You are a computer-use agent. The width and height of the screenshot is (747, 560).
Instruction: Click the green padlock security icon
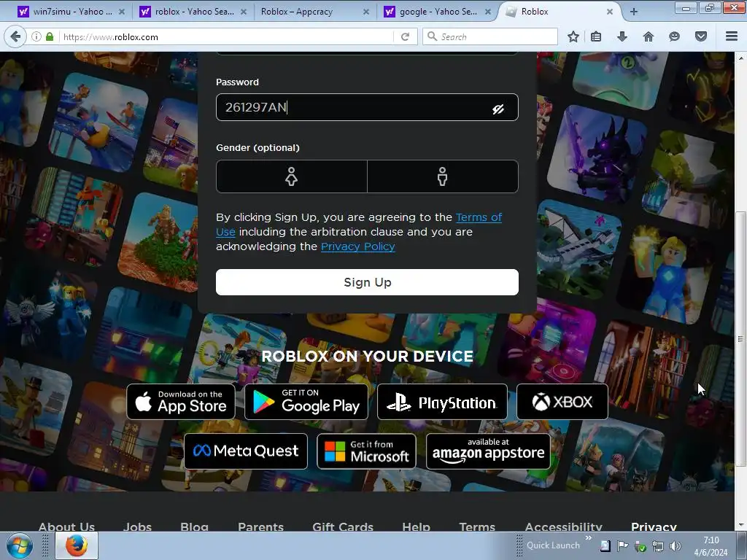click(50, 36)
